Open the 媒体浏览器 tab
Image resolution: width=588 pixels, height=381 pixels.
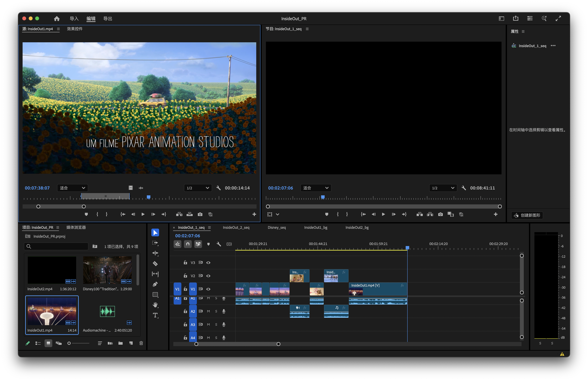[x=76, y=227]
